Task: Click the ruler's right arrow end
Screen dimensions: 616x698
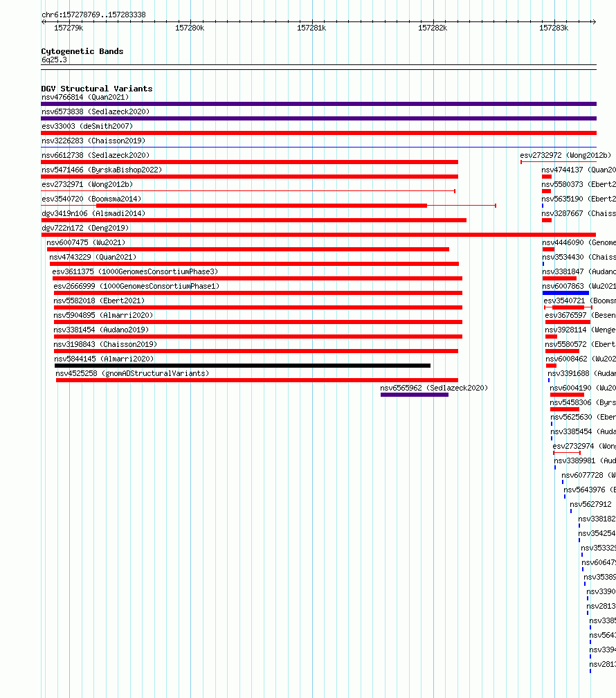Action: click(x=594, y=21)
